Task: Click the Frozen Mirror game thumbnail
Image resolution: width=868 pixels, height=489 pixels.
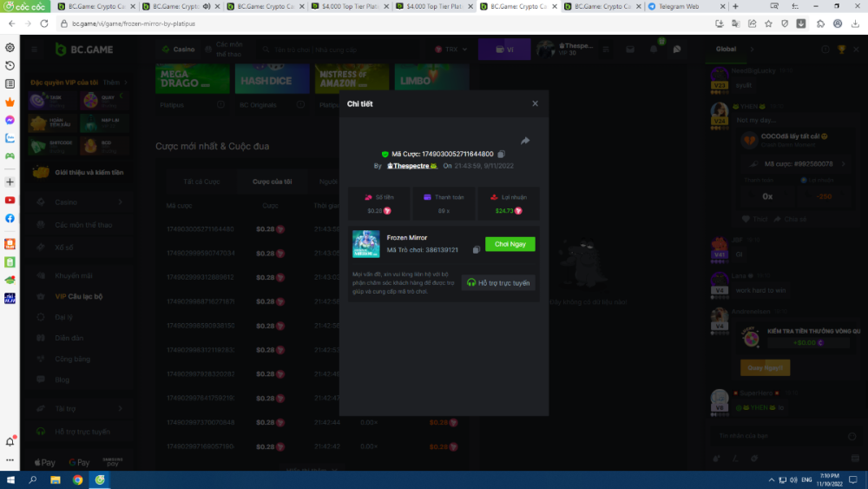Action: pos(365,244)
